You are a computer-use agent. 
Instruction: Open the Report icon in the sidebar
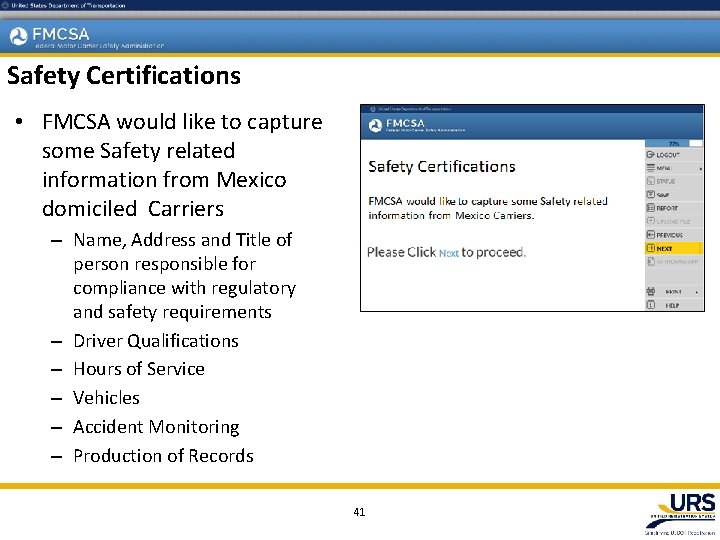[650, 208]
